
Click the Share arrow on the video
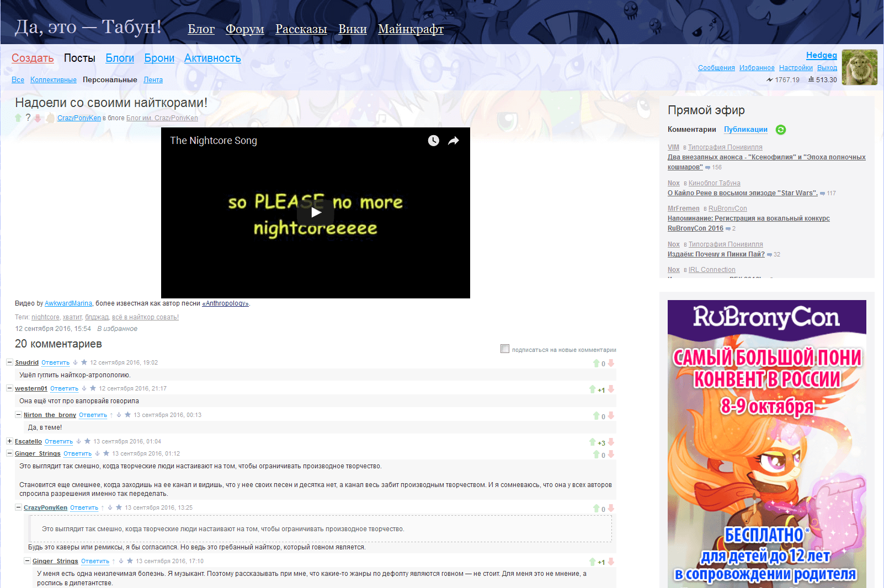click(x=454, y=141)
